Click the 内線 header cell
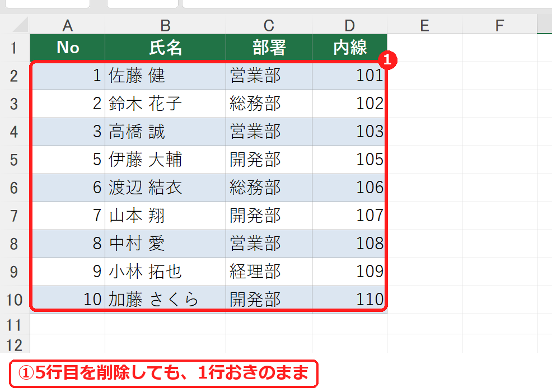 [349, 48]
